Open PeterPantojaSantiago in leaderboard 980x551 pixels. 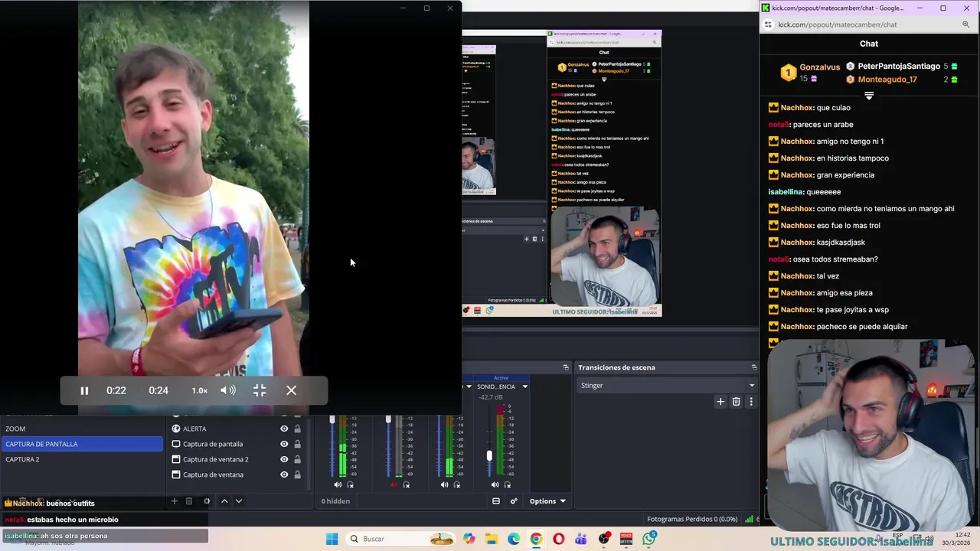(x=899, y=67)
